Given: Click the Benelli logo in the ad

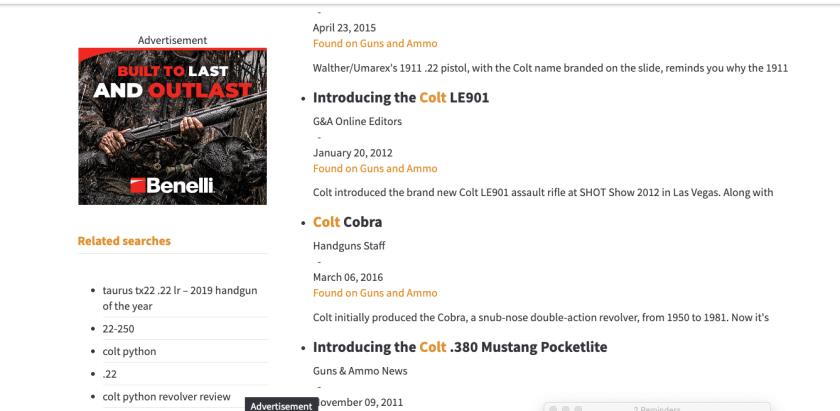Looking at the screenshot, I should pyautogui.click(x=172, y=185).
